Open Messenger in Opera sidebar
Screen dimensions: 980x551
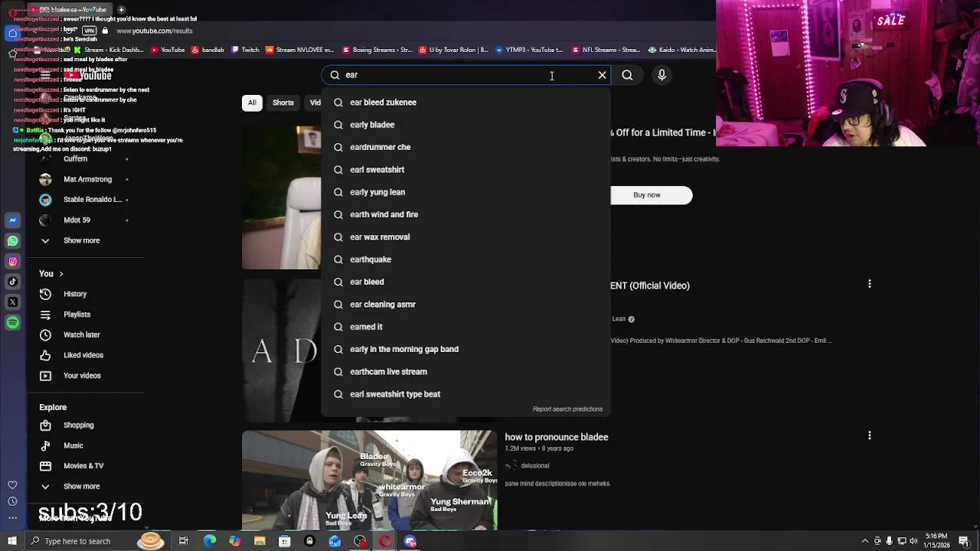pos(12,220)
